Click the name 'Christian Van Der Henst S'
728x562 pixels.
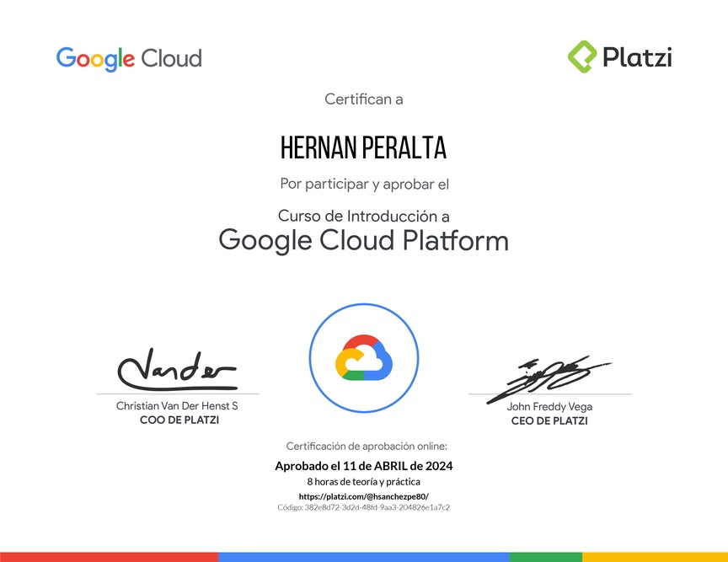pos(177,406)
